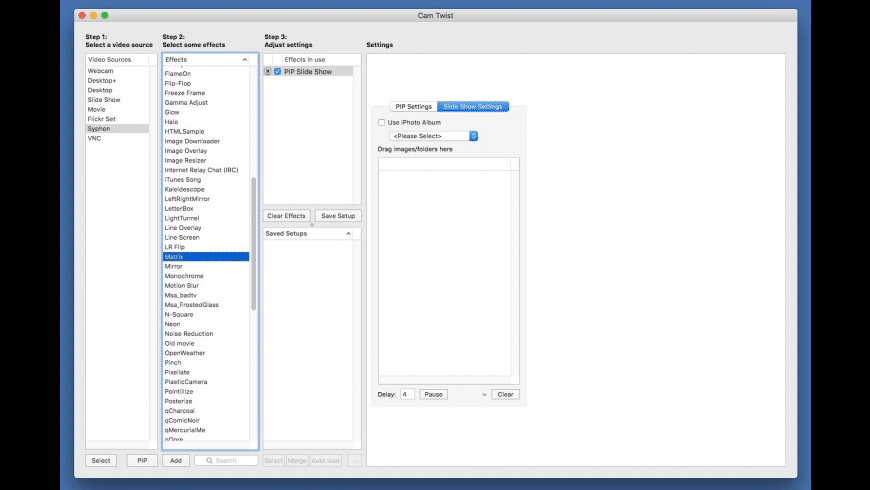Choose the Kaleidescope effect from the list
This screenshot has width=870, height=490.
(x=183, y=189)
